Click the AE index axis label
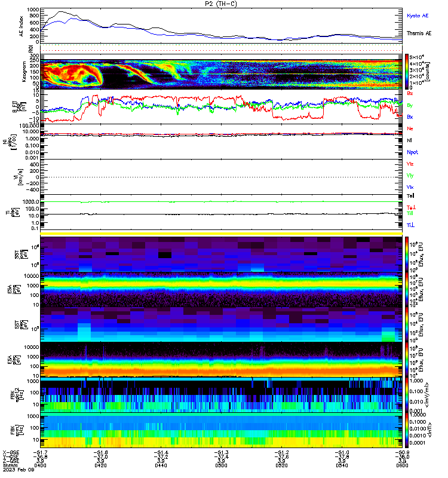This screenshot has width=448, height=478. click(x=21, y=26)
